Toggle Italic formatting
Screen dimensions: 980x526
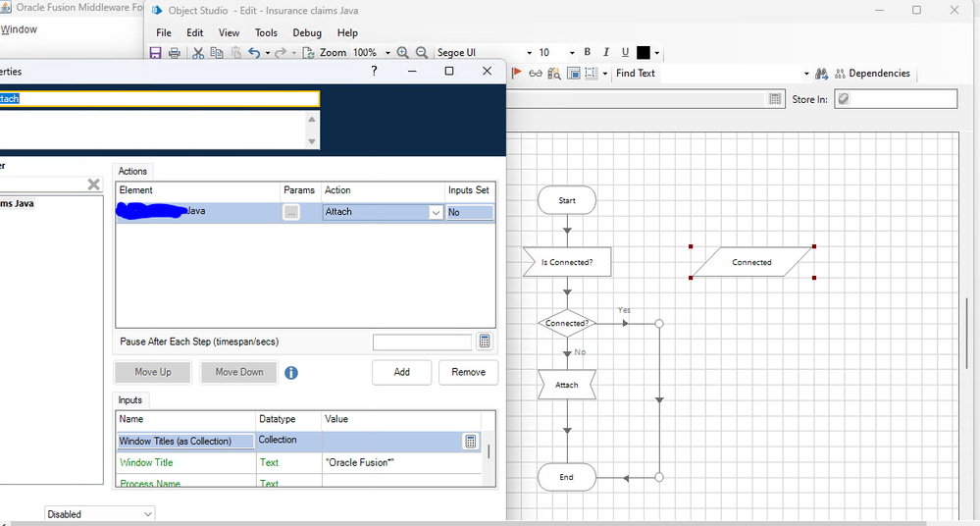point(606,53)
